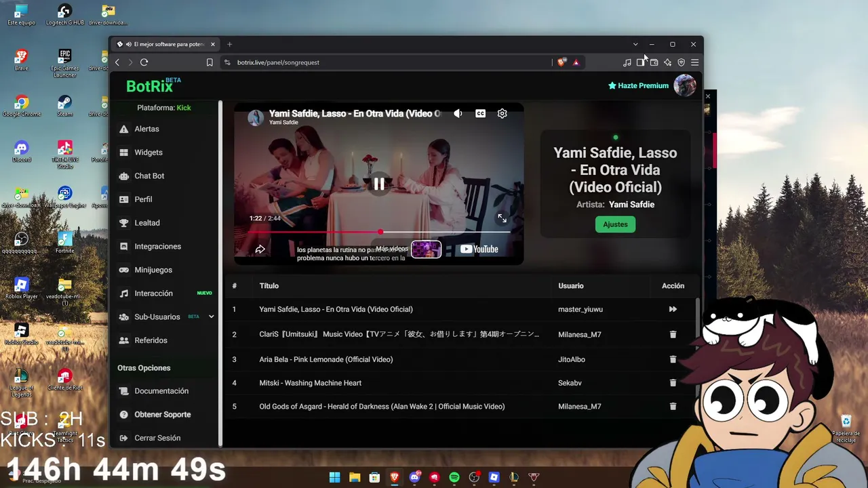The width and height of the screenshot is (868, 488).
Task: Close the BotRix browser tab
Action: (213, 45)
